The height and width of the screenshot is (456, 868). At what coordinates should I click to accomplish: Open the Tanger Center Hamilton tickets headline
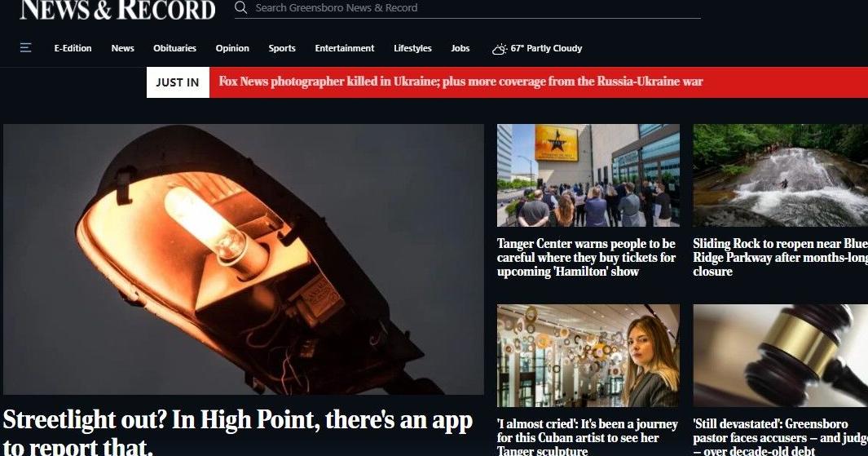tap(586, 258)
